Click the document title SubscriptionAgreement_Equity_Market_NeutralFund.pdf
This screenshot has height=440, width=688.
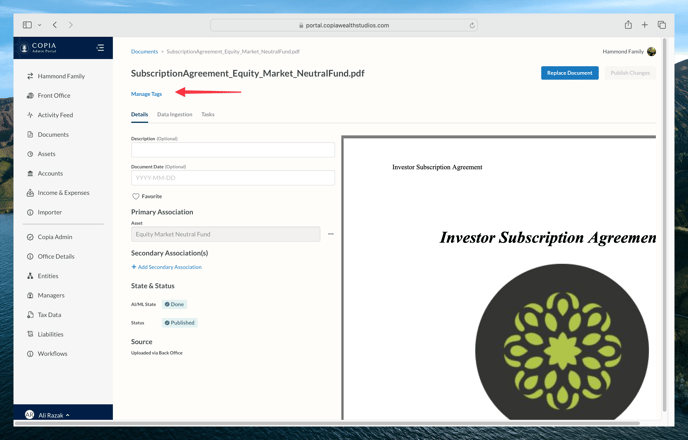coord(247,73)
